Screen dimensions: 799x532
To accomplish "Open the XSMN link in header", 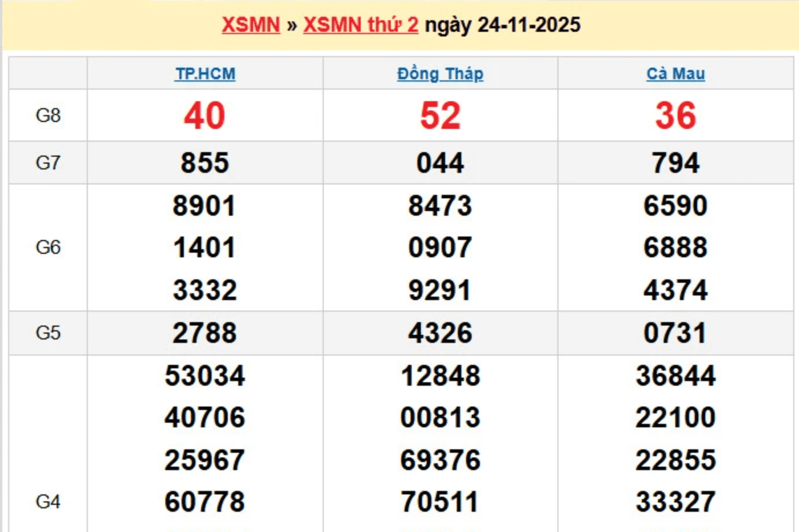I will [x=250, y=25].
